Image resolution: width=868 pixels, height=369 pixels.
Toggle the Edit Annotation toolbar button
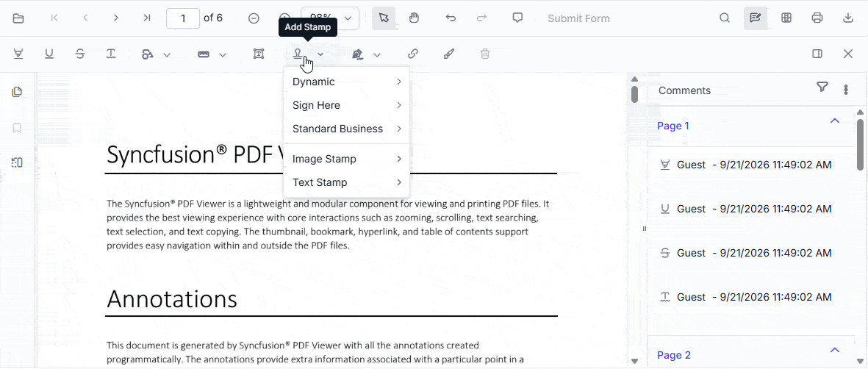pos(755,18)
